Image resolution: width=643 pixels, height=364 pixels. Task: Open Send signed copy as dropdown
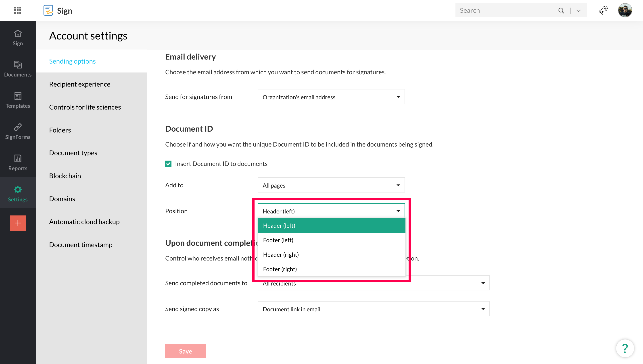(373, 309)
